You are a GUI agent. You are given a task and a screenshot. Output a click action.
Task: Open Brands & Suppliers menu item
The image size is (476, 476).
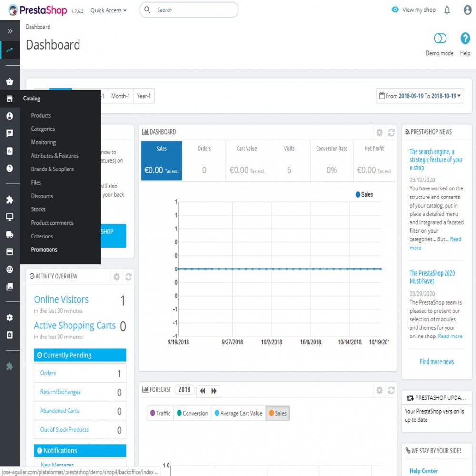(52, 169)
